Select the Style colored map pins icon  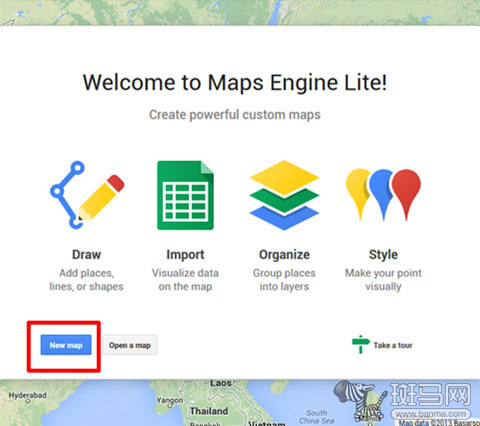383,195
